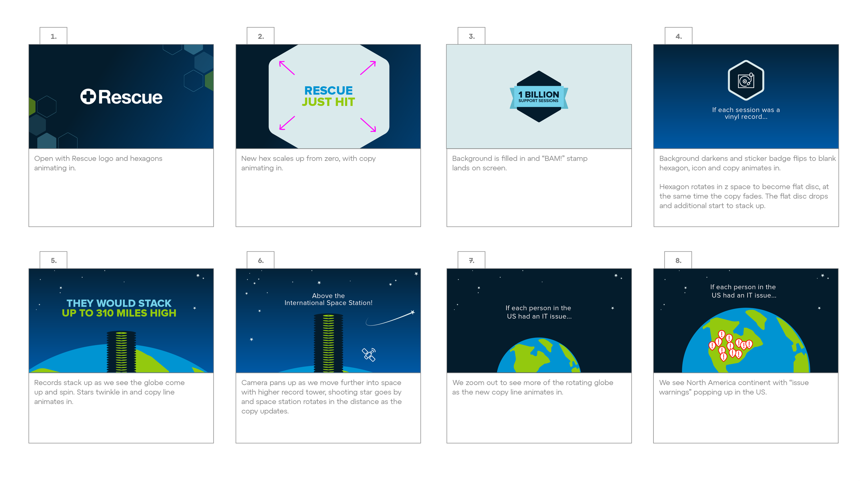
Task: Select the frame number 6 tab
Action: (x=260, y=260)
